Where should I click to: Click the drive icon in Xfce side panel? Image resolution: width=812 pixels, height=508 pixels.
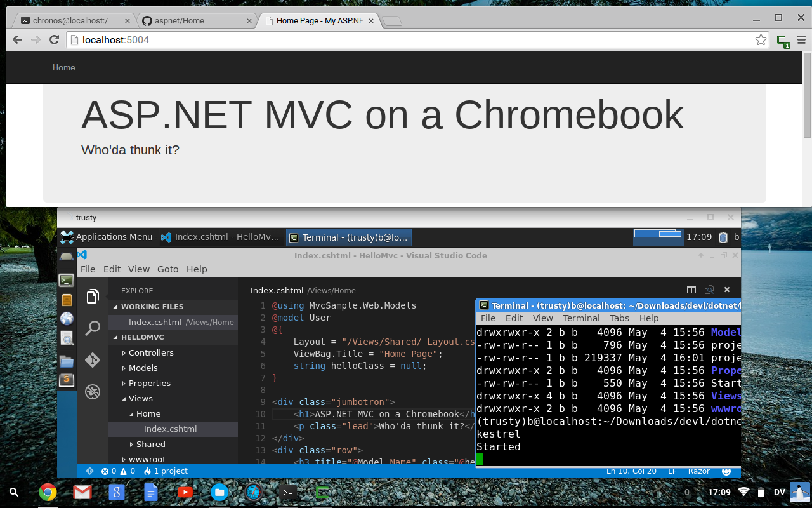(67, 257)
